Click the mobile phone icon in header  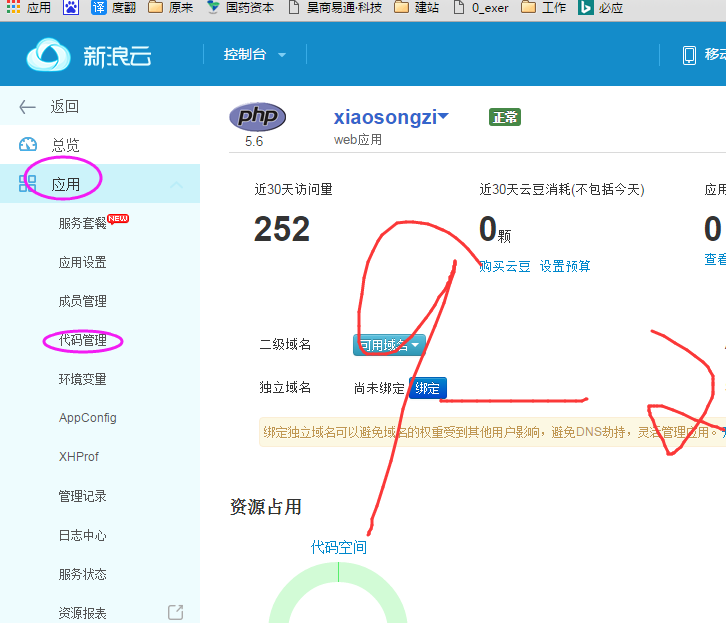689,55
